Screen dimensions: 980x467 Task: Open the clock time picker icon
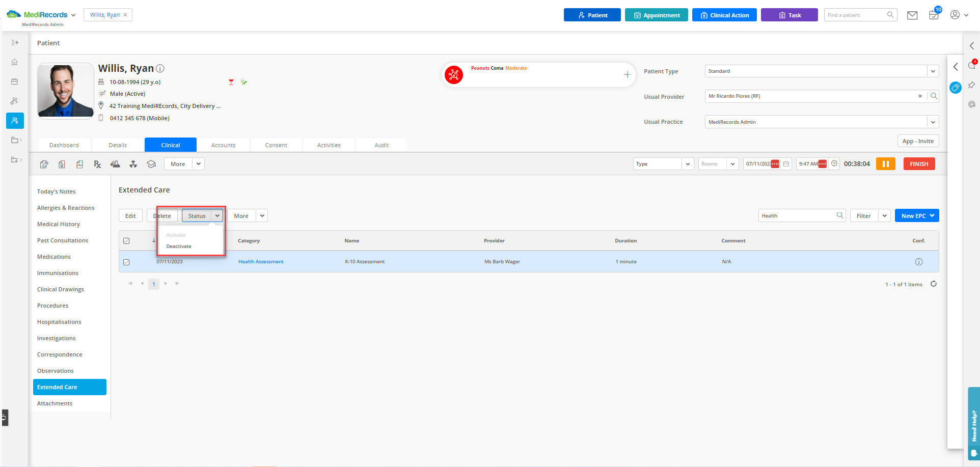click(834, 164)
